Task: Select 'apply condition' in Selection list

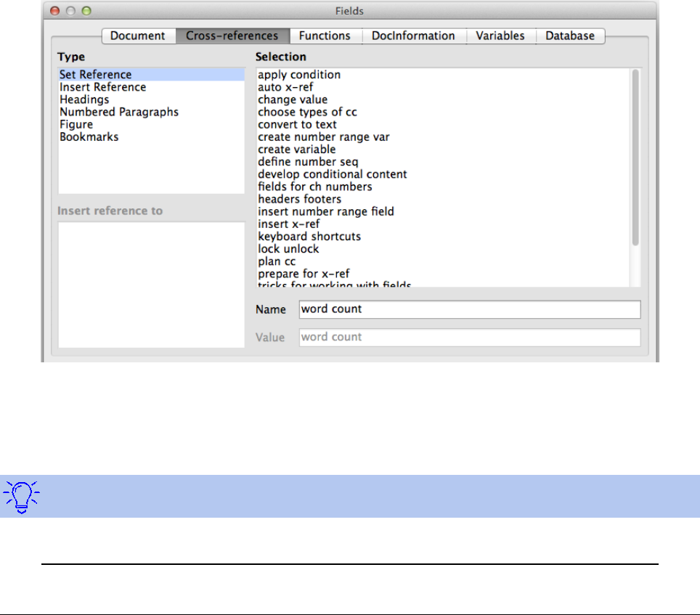Action: click(x=442, y=75)
